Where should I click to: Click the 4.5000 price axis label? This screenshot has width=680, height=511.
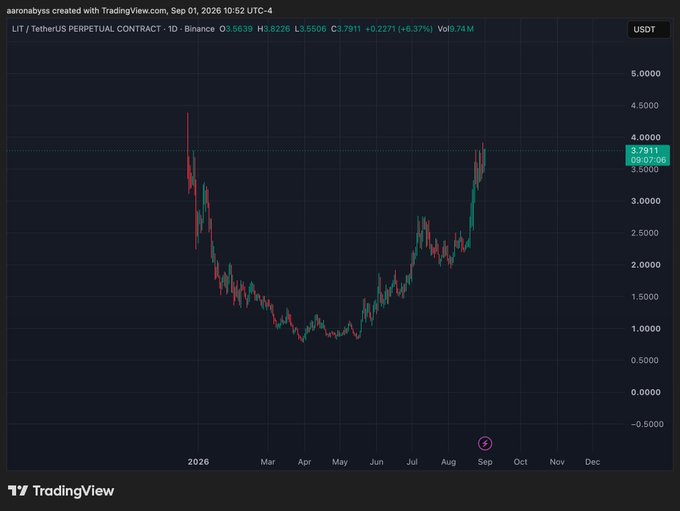[x=644, y=105]
